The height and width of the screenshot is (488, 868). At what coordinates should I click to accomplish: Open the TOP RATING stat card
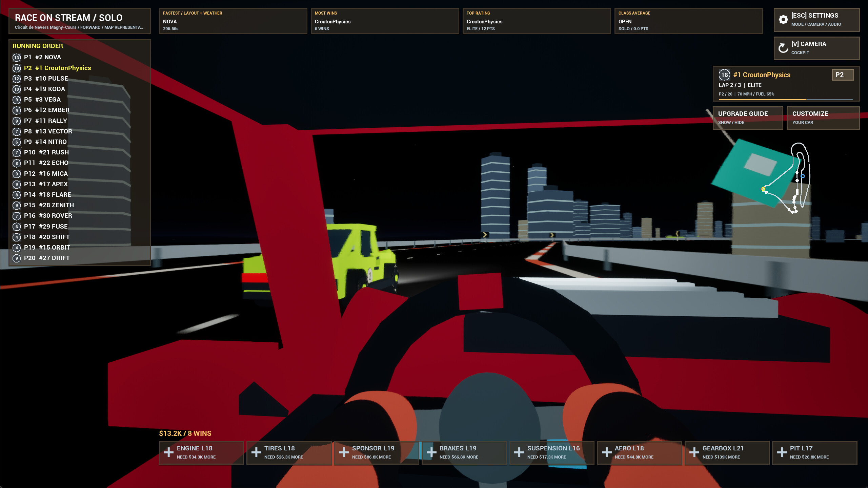tap(537, 21)
